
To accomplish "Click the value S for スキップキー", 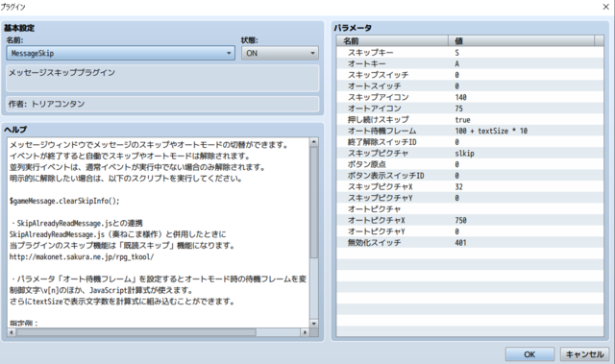I will point(457,53).
